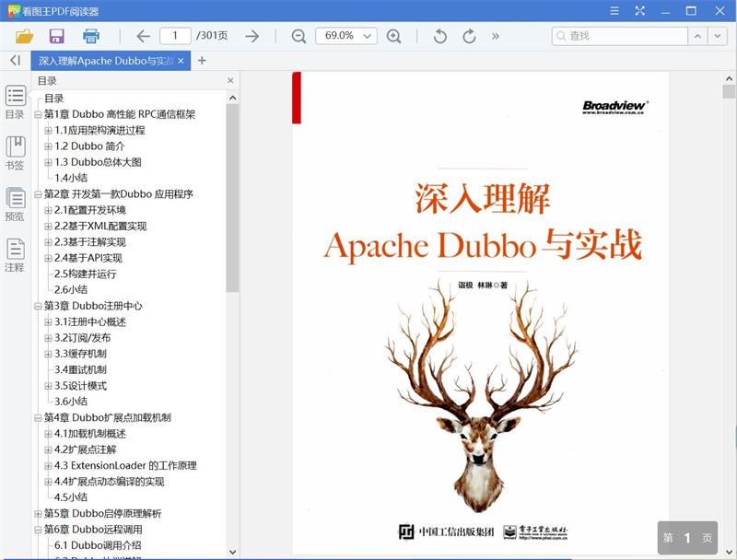Expand 2.1配置开发环境 node

[x=48, y=211]
